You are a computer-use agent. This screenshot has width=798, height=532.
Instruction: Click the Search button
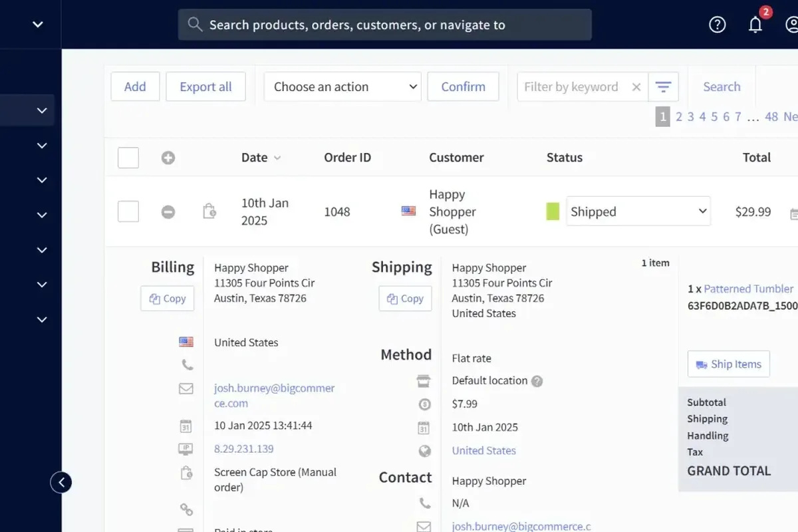pos(722,87)
